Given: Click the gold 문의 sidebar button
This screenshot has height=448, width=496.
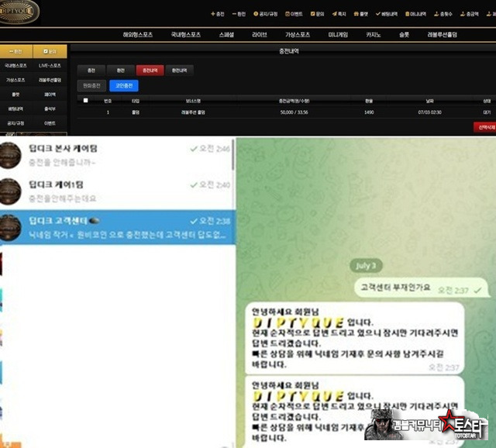Looking at the screenshot, I should tap(50, 51).
